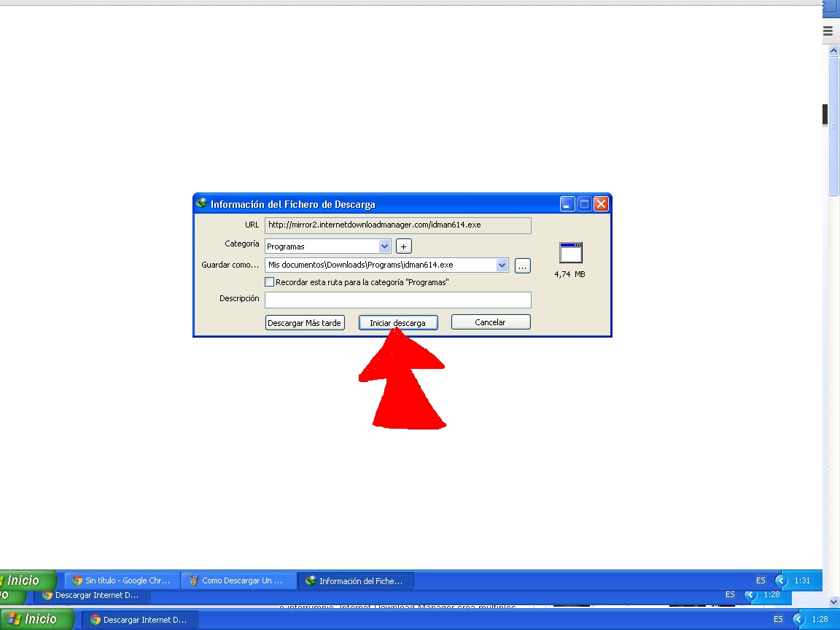Click the Iniciar descarga button

[x=398, y=322]
